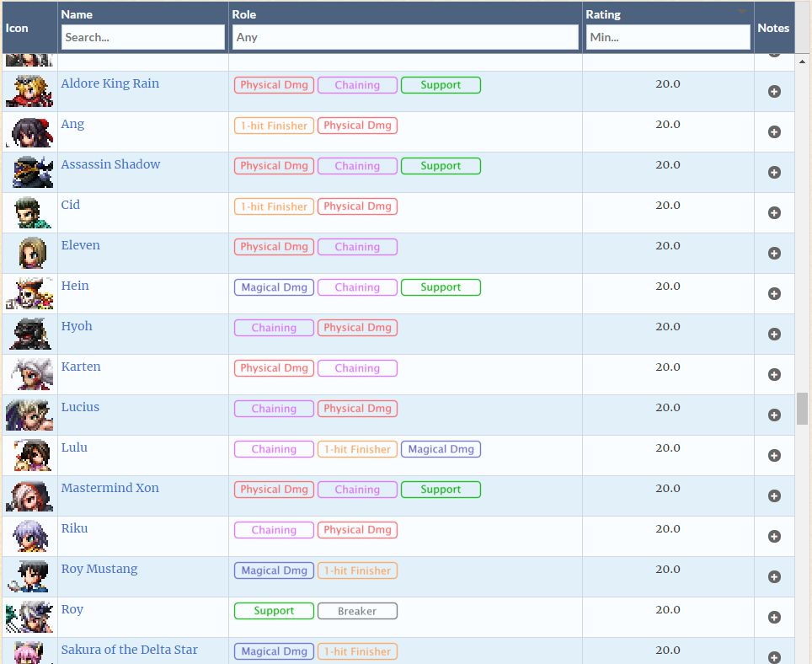Image resolution: width=812 pixels, height=664 pixels.
Task: Open Lulu notes plus icon
Action: pyautogui.click(x=774, y=455)
